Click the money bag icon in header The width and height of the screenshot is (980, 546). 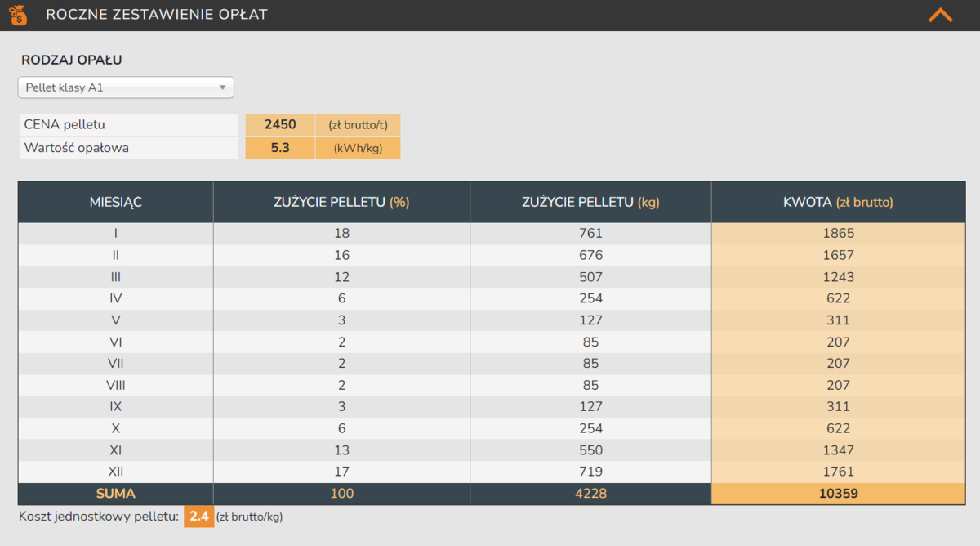[x=19, y=15]
